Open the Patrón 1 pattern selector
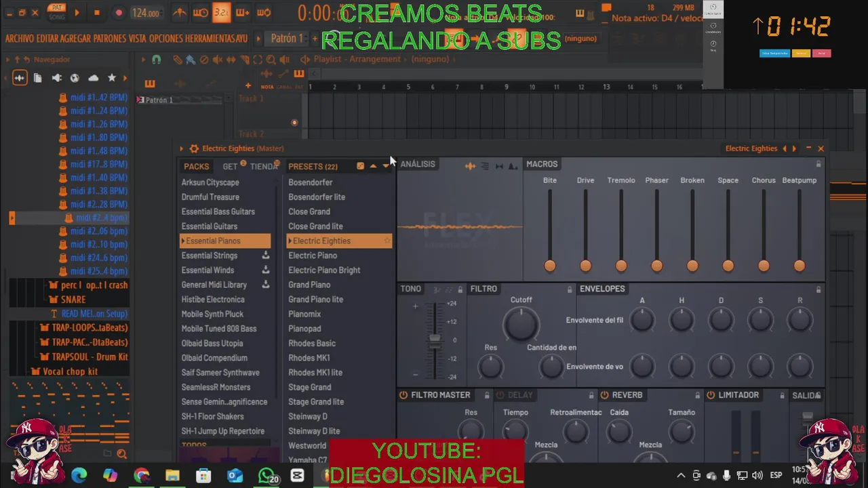This screenshot has height=488, width=868. click(x=287, y=39)
